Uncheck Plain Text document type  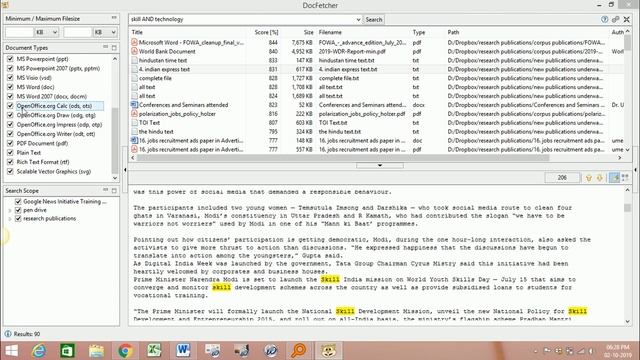coord(10,153)
